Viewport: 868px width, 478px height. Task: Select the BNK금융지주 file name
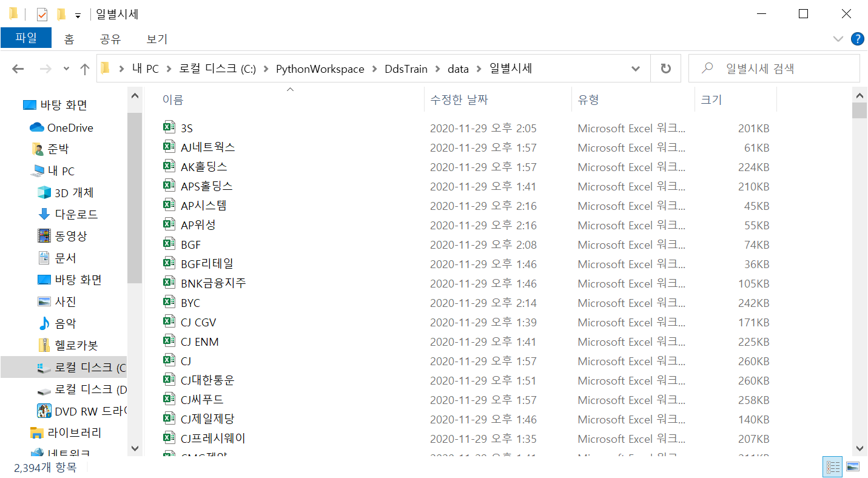(214, 283)
